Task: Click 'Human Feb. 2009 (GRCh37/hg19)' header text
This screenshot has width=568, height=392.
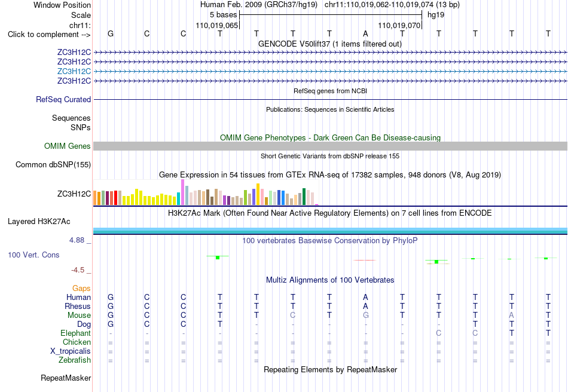Action: (x=259, y=5)
